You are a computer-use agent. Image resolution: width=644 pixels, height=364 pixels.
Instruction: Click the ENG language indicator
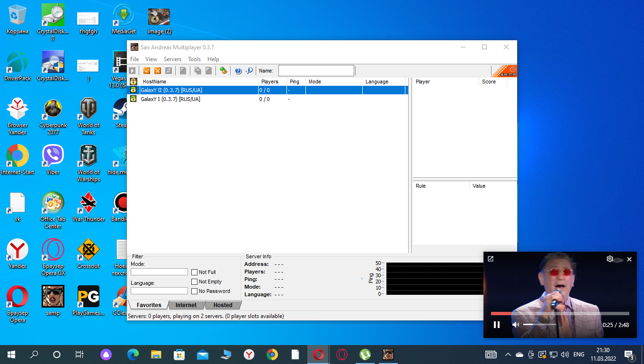[579, 355]
